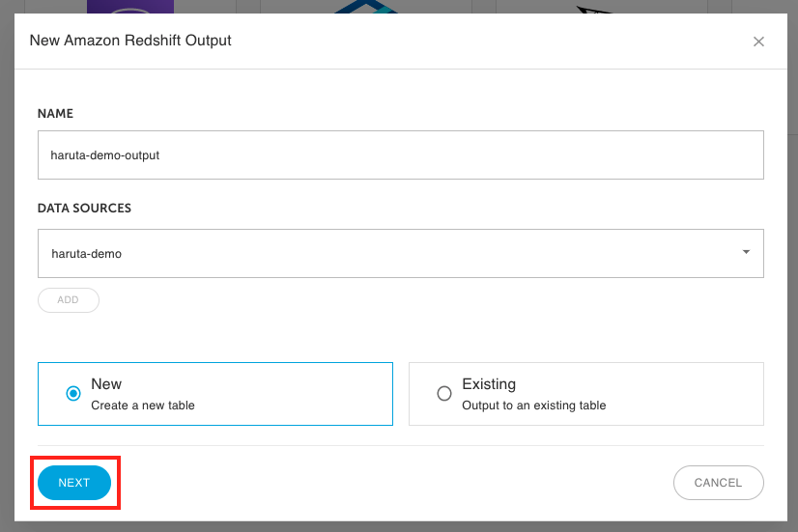
Task: Click the dialog title New Amazon Redshift Output
Action: (x=130, y=41)
